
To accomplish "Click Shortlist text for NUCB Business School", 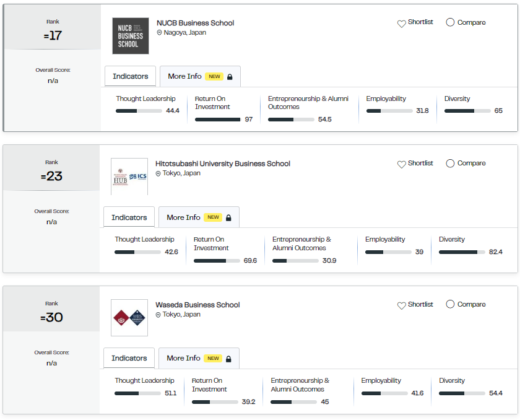I will pos(420,22).
